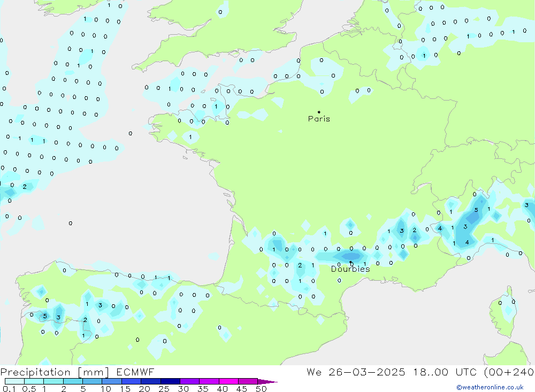Screen dimensions: 535x392
Task: Pick the 35–40 mm legend color swatch
Action: (209, 381)
